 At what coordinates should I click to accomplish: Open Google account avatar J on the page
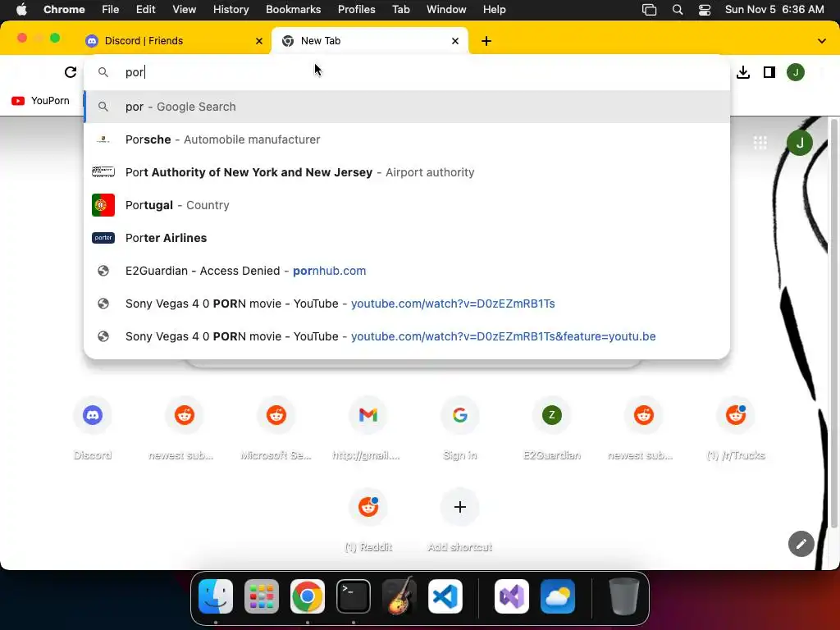coord(800,143)
